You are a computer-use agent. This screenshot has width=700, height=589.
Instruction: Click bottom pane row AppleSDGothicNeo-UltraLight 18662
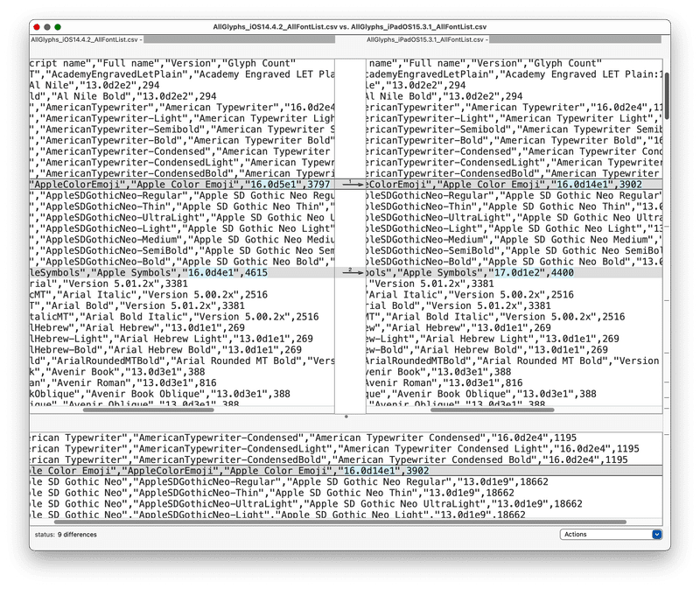346,504
